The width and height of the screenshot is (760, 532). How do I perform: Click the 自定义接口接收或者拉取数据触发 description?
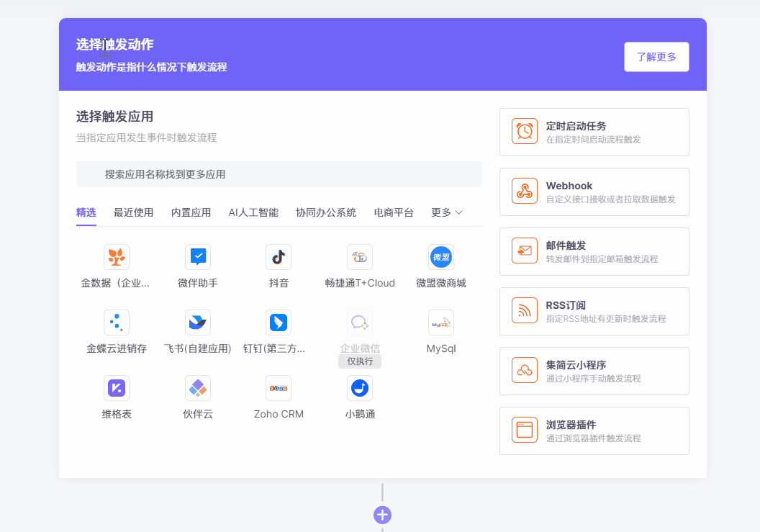pos(611,199)
